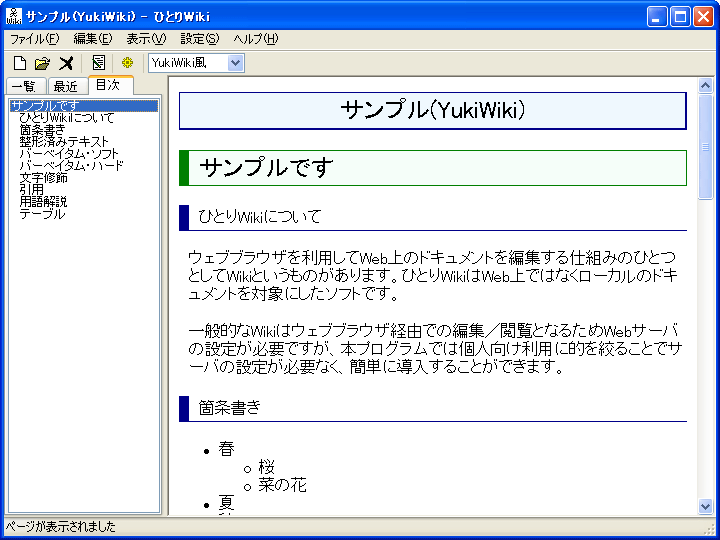Click the ひとりWikiについて section heading in page
The width and height of the screenshot is (720, 540).
tap(433, 217)
